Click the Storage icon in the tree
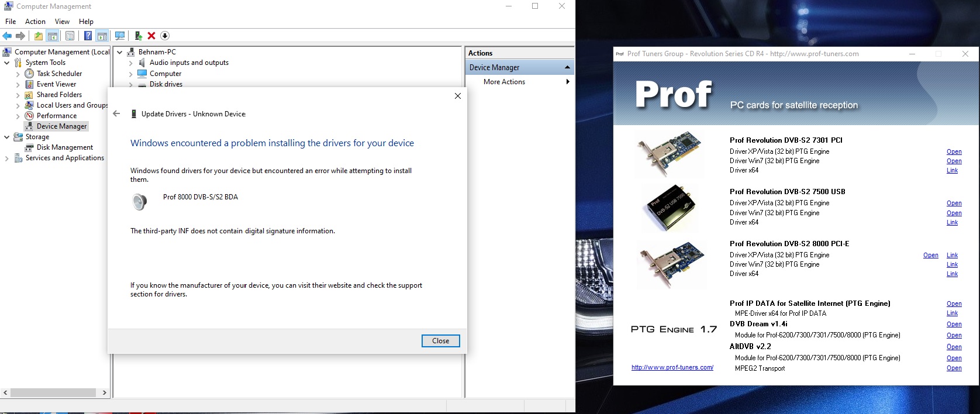Viewport: 980px width, 414px height. click(x=18, y=137)
